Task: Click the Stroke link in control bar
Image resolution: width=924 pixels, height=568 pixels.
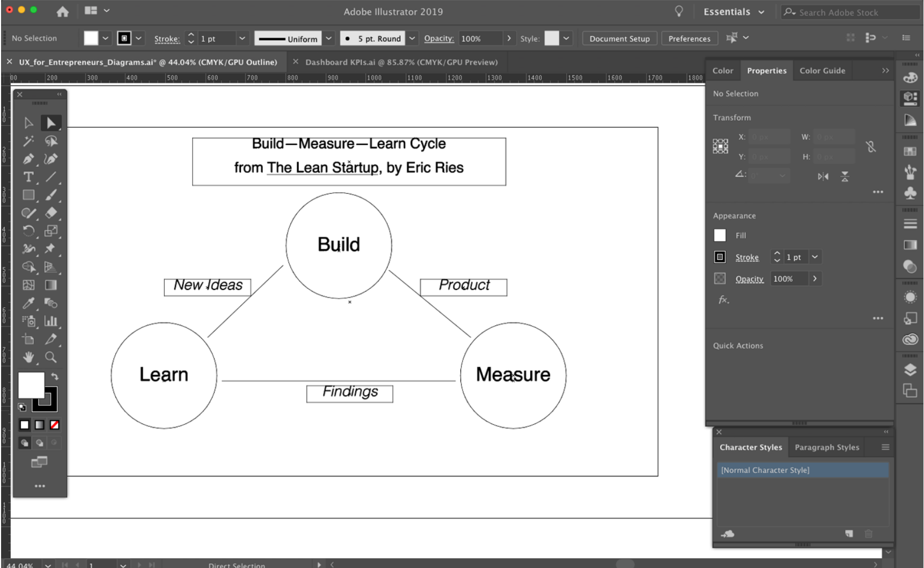Action: coord(167,39)
